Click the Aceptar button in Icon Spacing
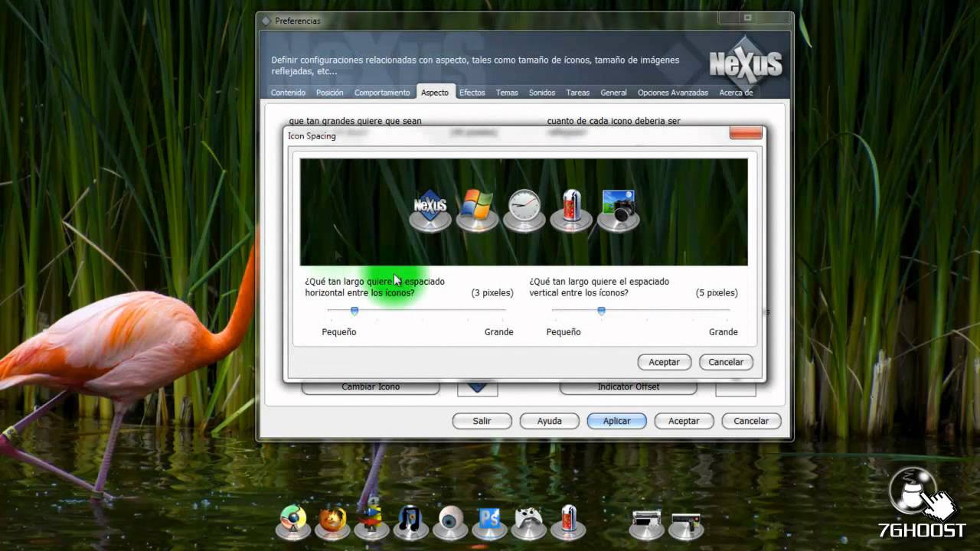The width and height of the screenshot is (980, 551). tap(663, 362)
